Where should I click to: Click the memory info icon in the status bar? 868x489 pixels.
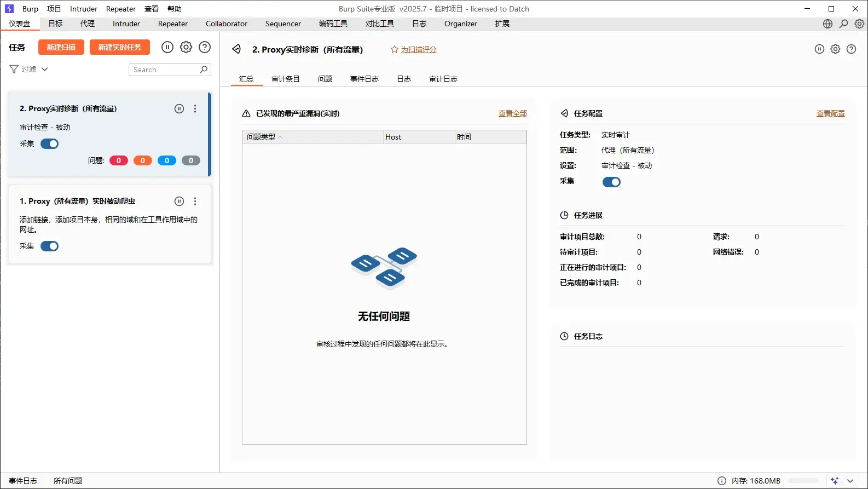click(x=722, y=481)
